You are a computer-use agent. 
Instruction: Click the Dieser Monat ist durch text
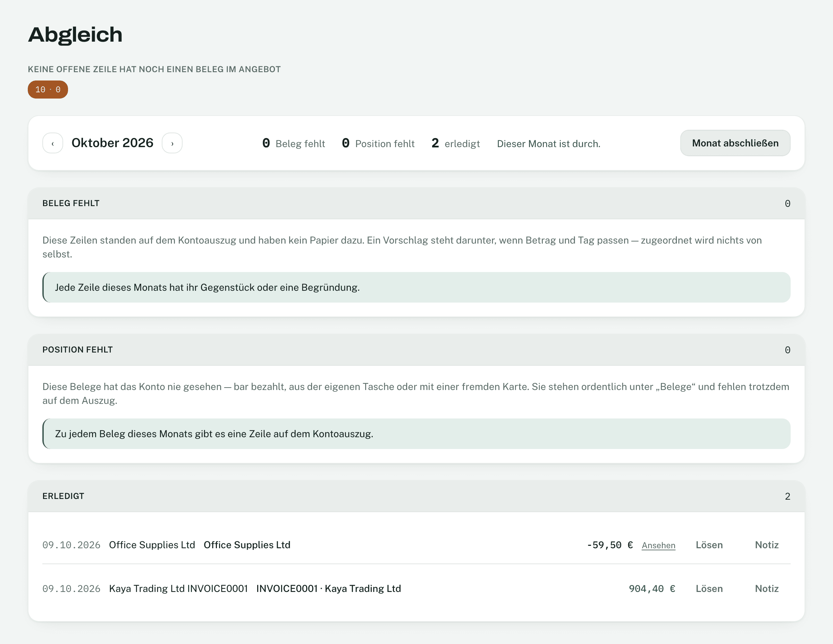pos(548,144)
